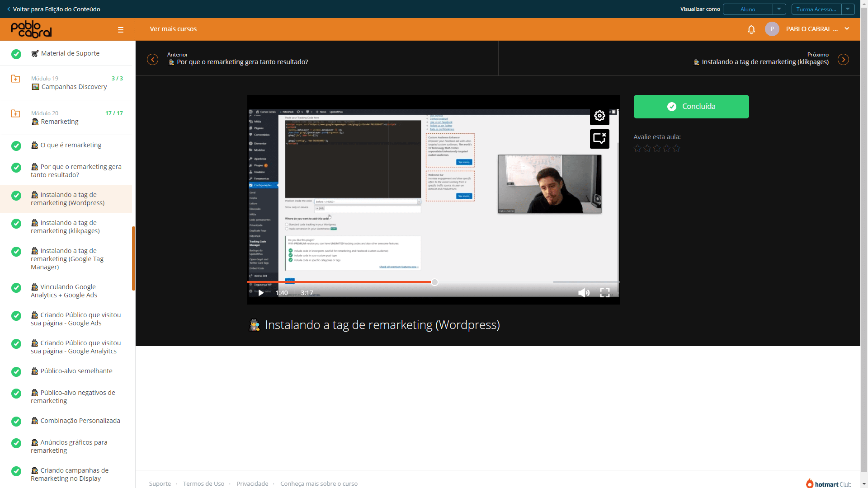Open Ver mais cursos menu item
This screenshot has width=868, height=488.
(173, 29)
